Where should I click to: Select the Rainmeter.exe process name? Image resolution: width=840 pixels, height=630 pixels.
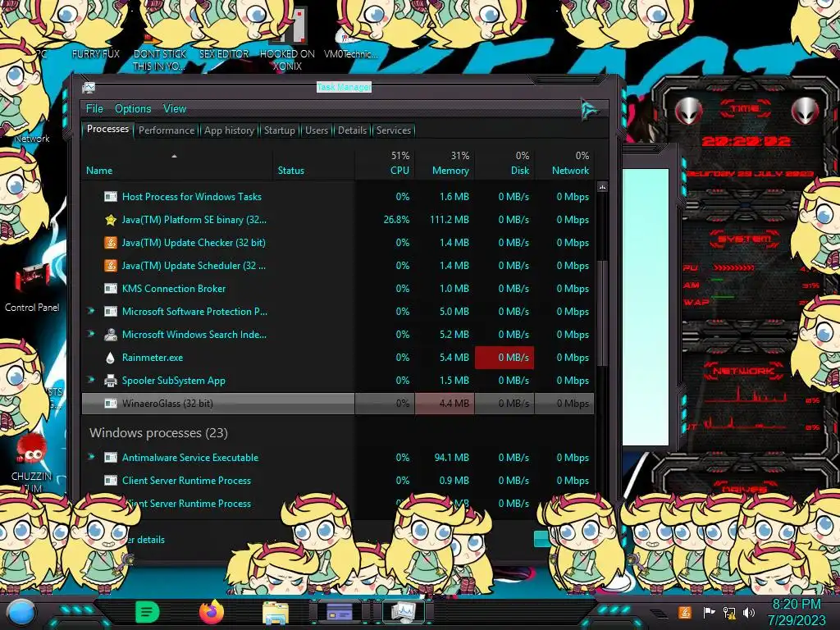(152, 358)
